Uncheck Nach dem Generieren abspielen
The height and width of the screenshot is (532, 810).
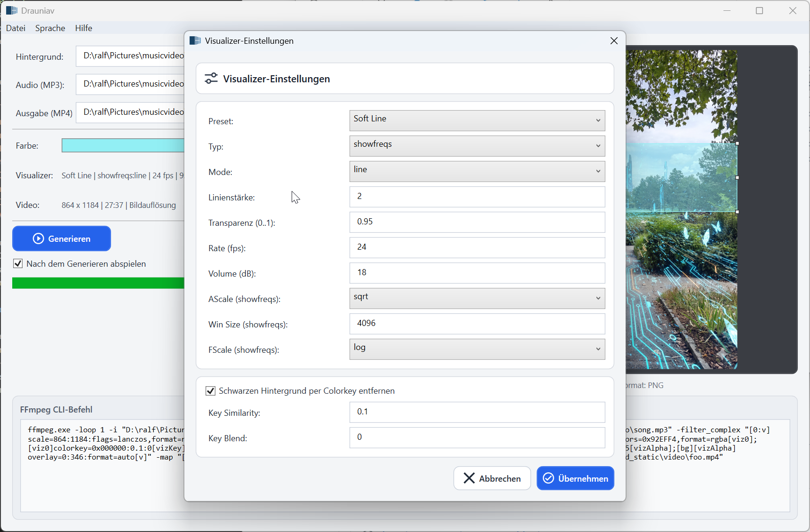[18, 264]
